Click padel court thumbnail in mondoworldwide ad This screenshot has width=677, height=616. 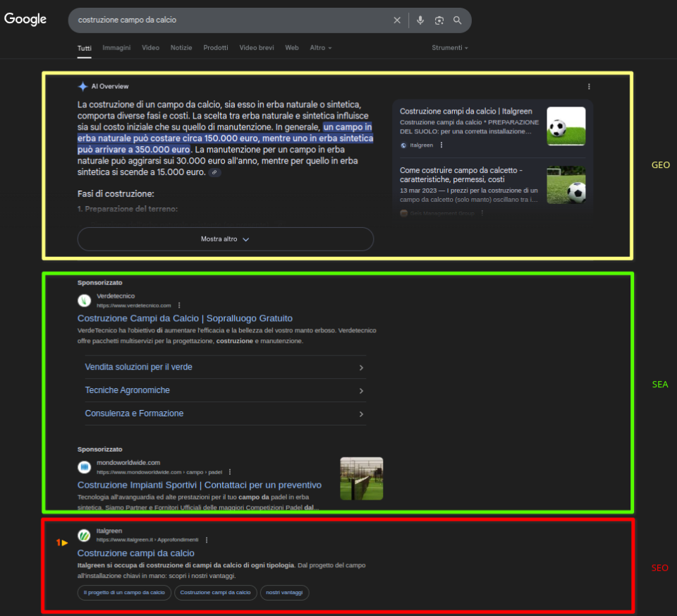(361, 478)
